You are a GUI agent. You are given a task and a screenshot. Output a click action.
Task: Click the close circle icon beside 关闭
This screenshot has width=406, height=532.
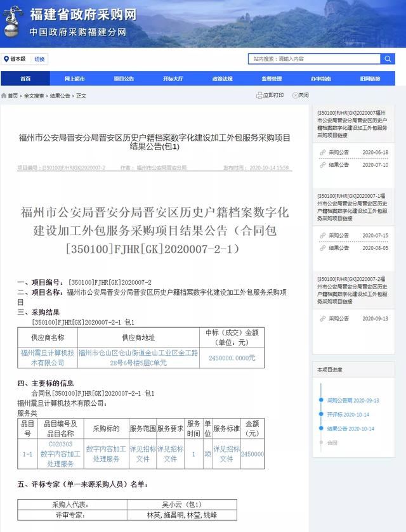tap(295, 95)
